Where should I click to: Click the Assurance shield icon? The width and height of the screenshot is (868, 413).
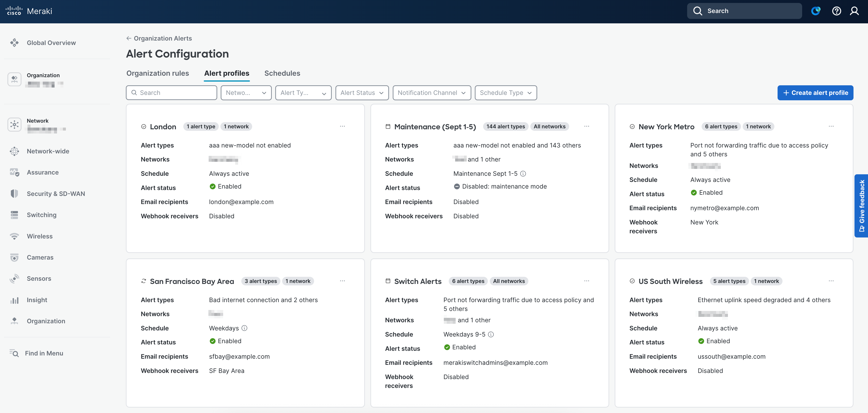(x=14, y=172)
